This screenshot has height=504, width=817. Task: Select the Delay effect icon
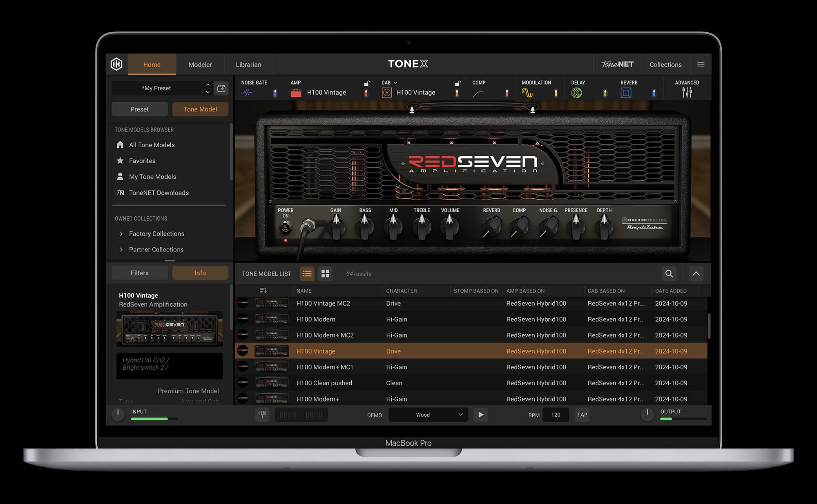coord(577,92)
